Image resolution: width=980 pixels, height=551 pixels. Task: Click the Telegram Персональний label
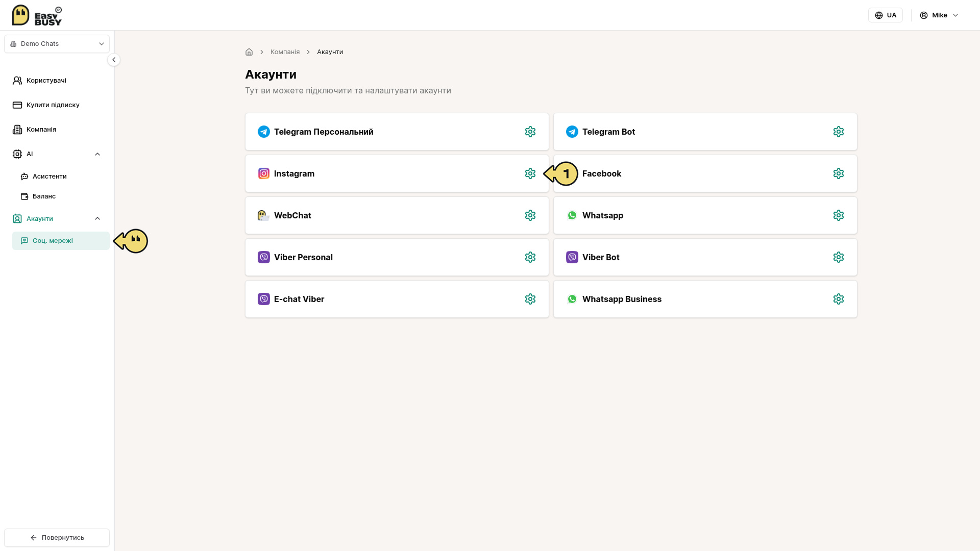tap(324, 132)
